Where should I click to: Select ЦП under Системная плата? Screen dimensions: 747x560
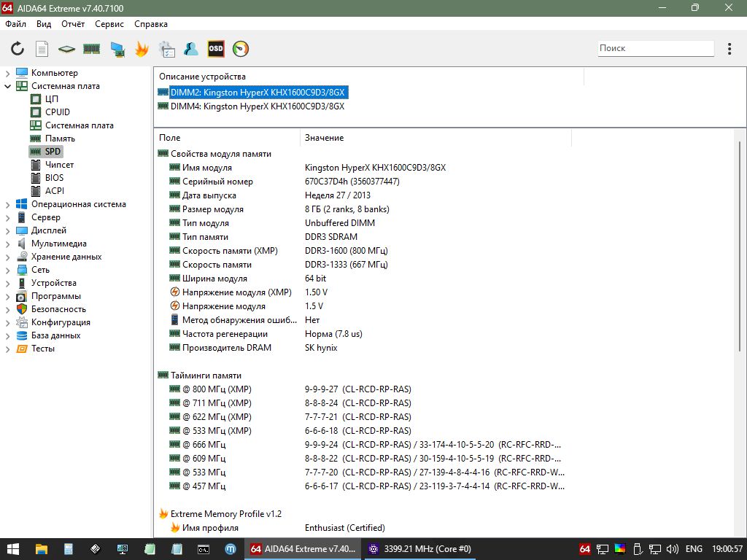(52, 99)
